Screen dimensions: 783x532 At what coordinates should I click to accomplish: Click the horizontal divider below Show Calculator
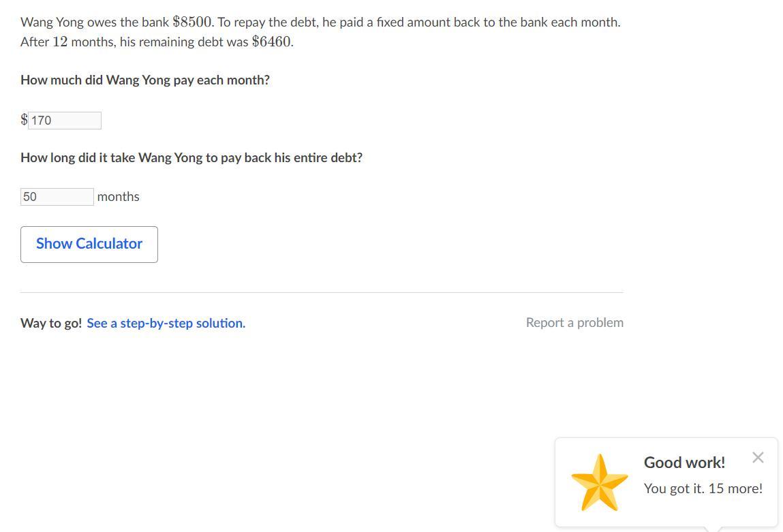[x=322, y=292]
